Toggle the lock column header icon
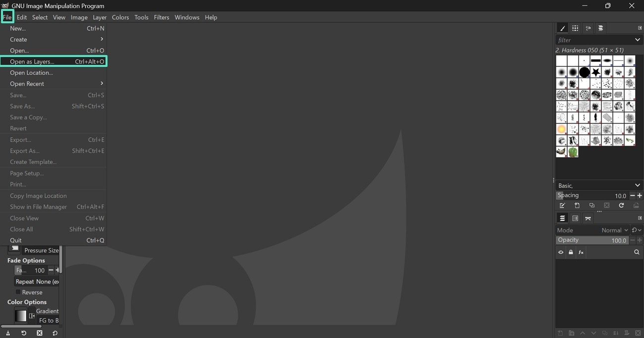 (571, 252)
